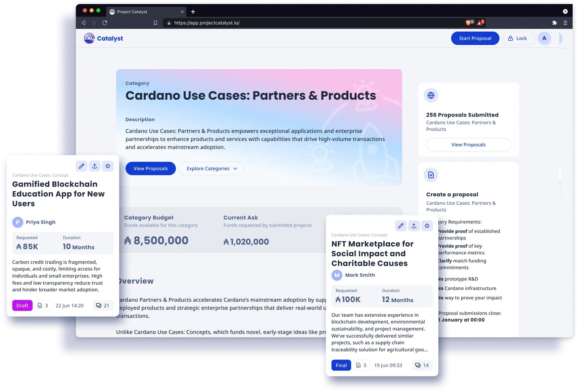
Task: Click the Overview section heading
Action: (x=135, y=281)
